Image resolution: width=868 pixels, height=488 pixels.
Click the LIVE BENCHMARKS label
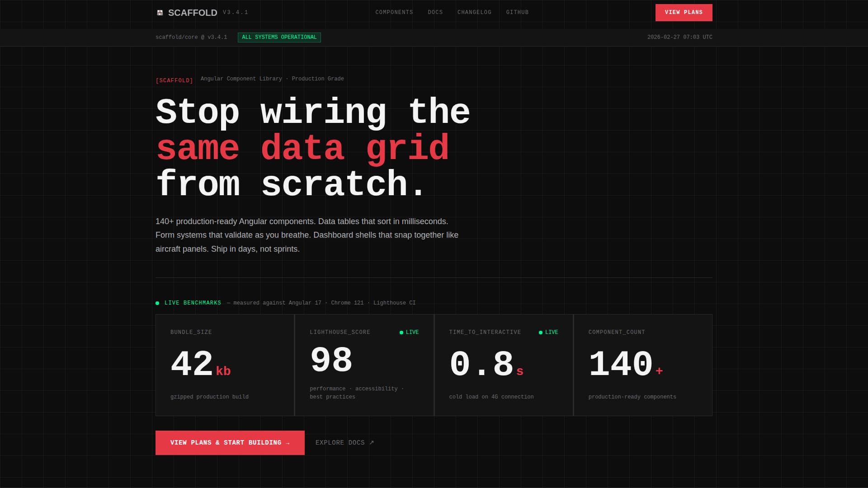point(193,303)
